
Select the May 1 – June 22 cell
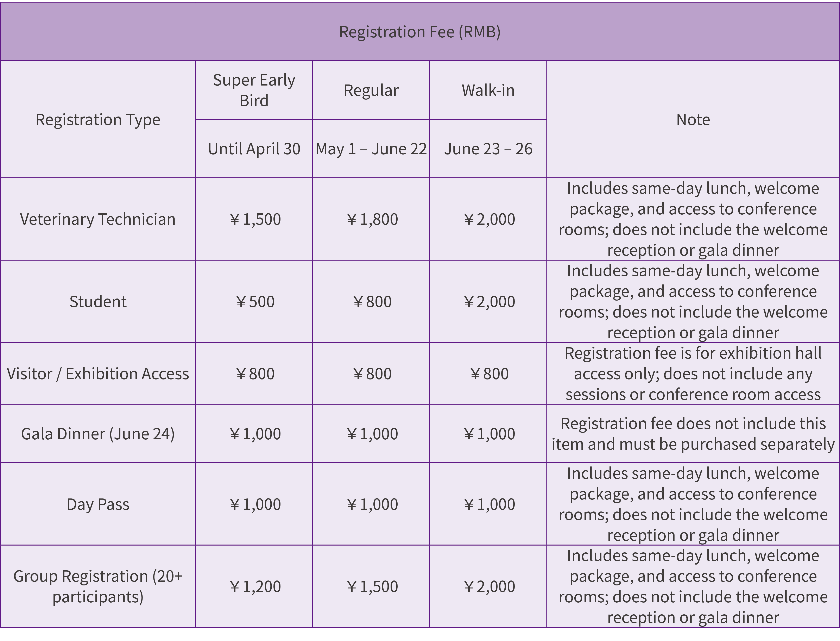[x=371, y=149]
